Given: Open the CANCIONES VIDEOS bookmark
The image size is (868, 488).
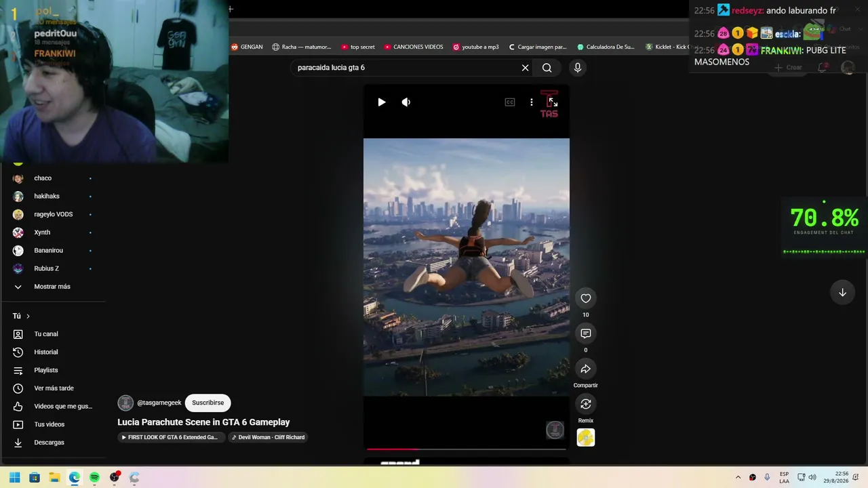Looking at the screenshot, I should click(x=414, y=47).
